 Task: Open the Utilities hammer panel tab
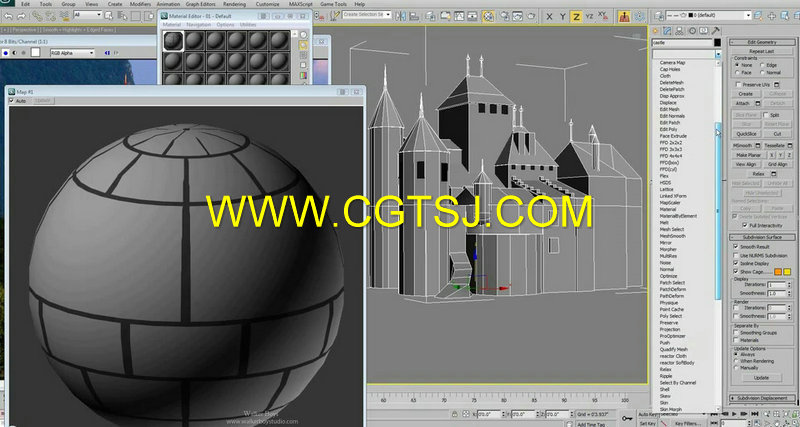(716, 31)
